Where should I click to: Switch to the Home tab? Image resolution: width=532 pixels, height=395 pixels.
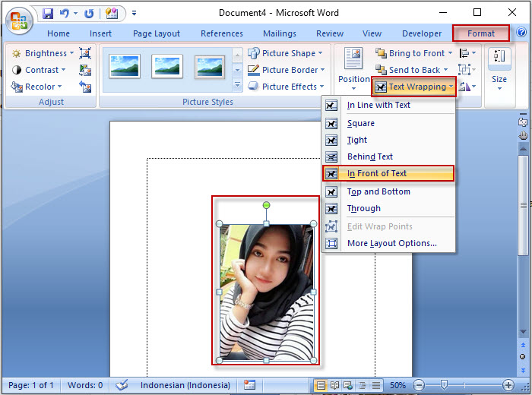(x=59, y=33)
